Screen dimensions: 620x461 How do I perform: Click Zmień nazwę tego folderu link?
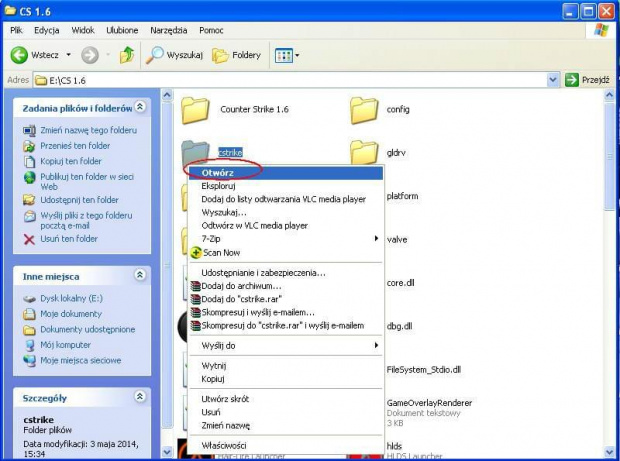[89, 130]
